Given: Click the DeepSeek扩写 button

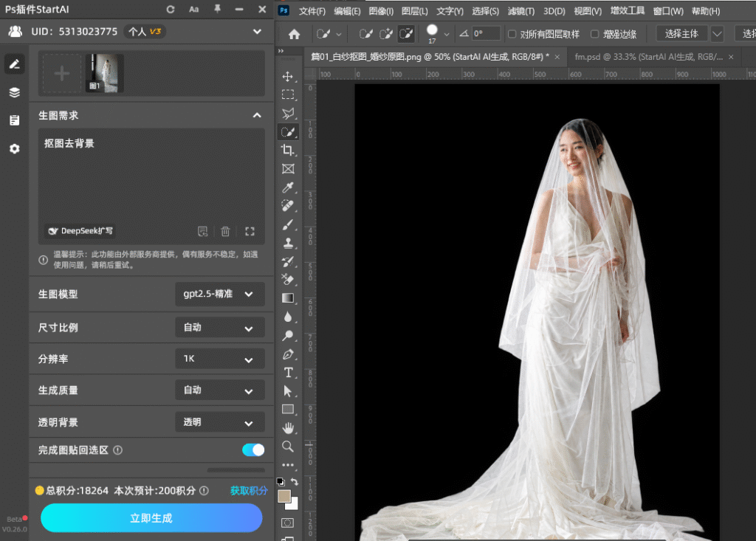Looking at the screenshot, I should pyautogui.click(x=80, y=231).
